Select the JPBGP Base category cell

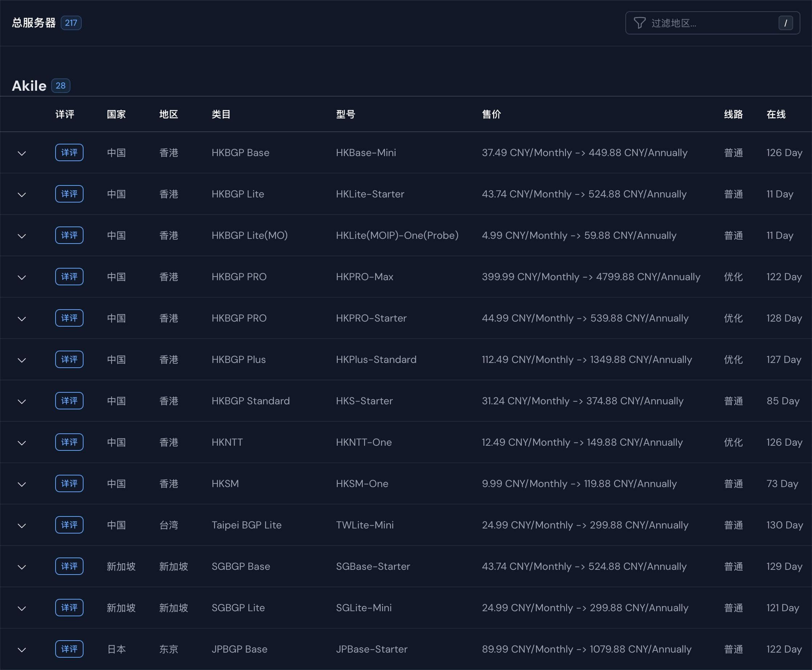pos(239,649)
